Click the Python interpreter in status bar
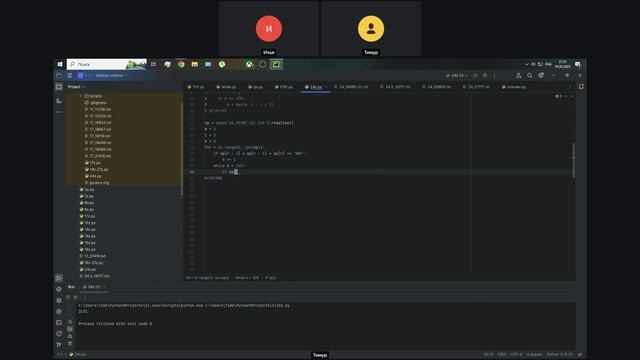 point(559,355)
